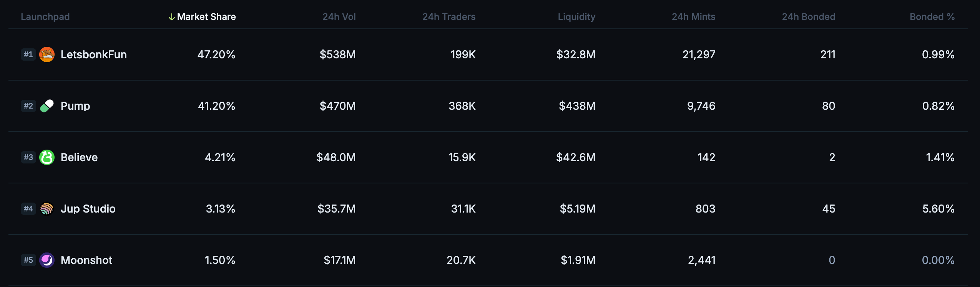This screenshot has height=287, width=980.
Task: Select Pump's $470M 24h volume cell
Action: click(x=337, y=106)
